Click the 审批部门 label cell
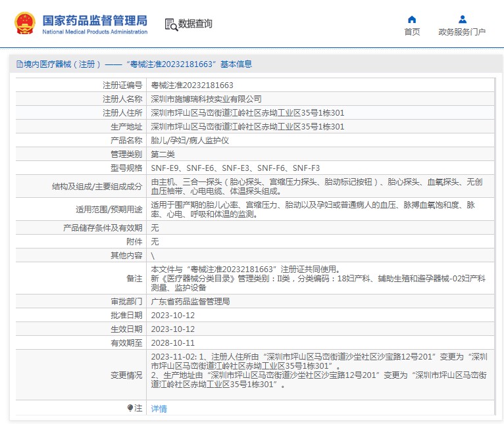The image size is (504, 424). tap(81, 301)
